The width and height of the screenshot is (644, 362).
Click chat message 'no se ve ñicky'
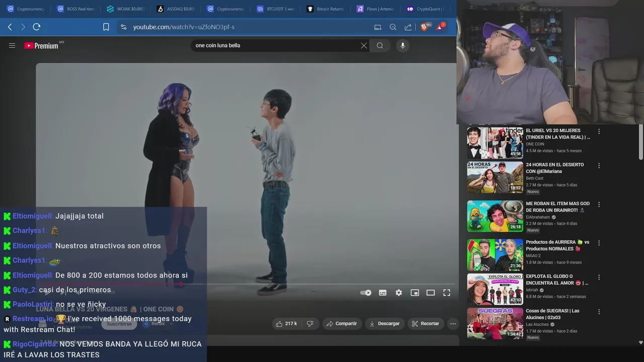coord(81,304)
